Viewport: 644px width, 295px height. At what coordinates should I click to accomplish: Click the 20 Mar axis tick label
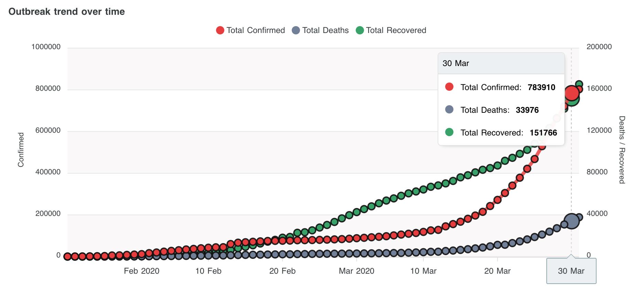497,271
